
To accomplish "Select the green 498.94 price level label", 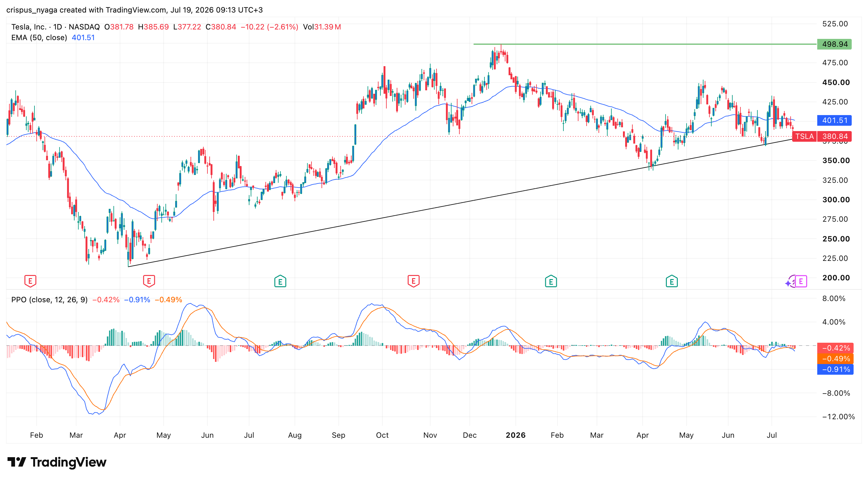I will (834, 44).
